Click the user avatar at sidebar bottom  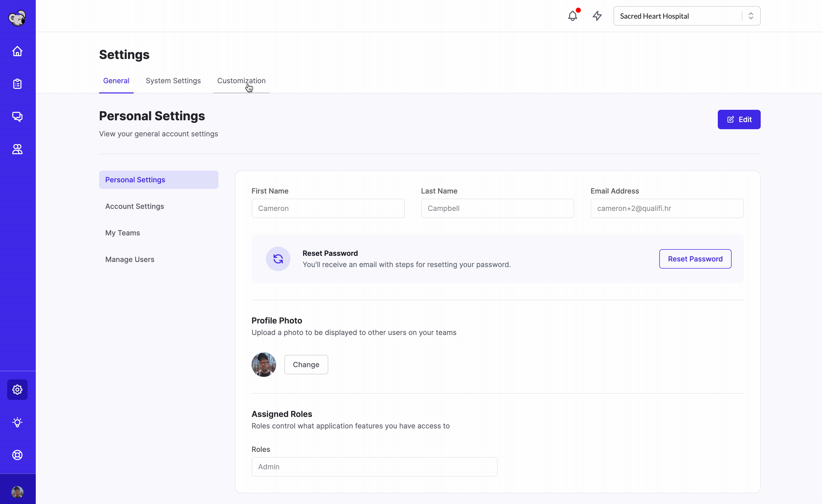[17, 492]
